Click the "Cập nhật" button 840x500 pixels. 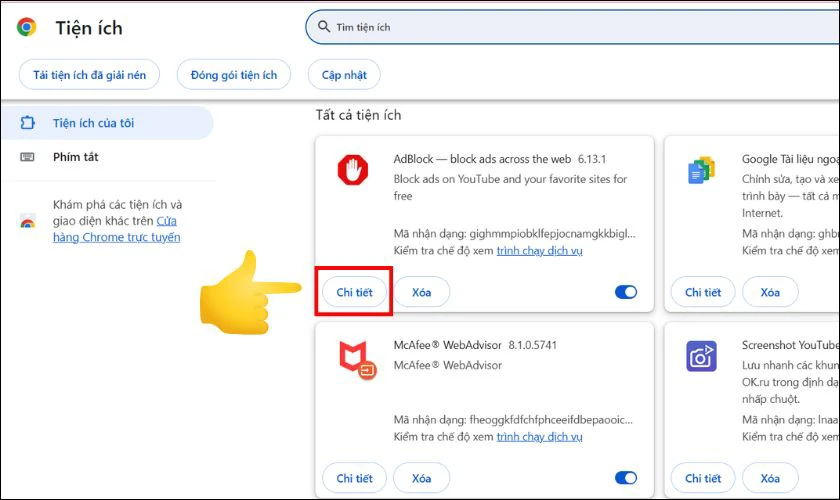click(x=344, y=75)
